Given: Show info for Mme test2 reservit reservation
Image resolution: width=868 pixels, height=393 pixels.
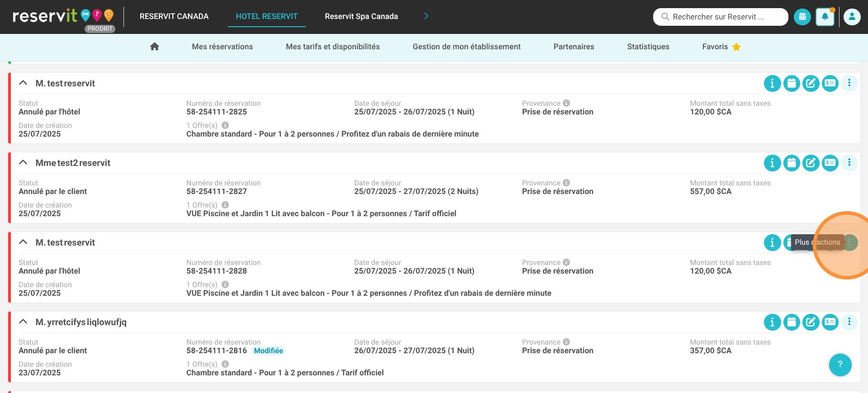Looking at the screenshot, I should click(773, 163).
